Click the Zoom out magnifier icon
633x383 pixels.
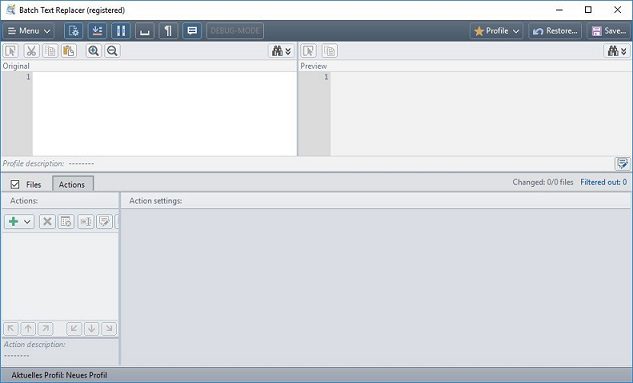click(x=112, y=51)
